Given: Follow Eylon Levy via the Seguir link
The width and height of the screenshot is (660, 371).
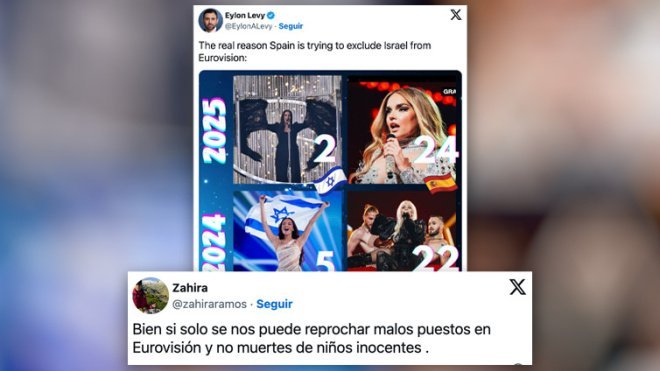Looking at the screenshot, I should click(x=290, y=26).
